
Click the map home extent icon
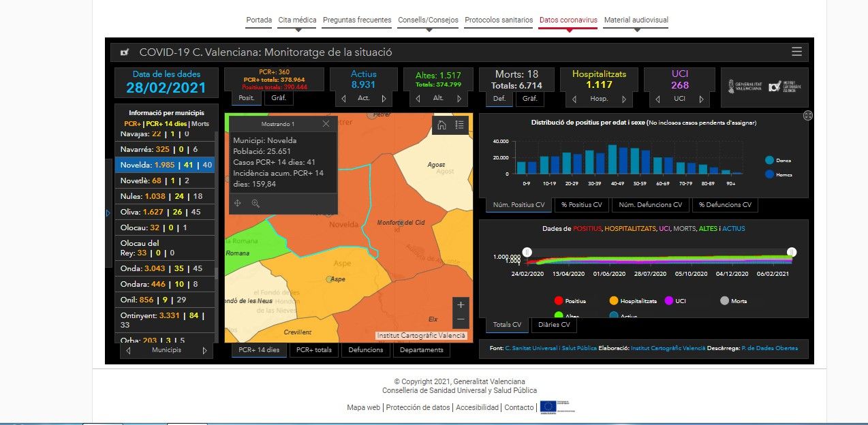pyautogui.click(x=441, y=125)
